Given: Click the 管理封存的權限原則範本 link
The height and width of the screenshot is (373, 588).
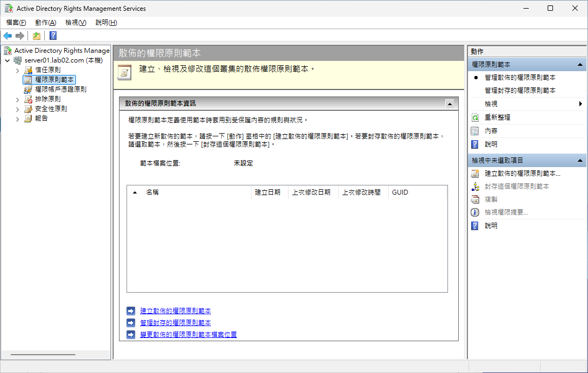Looking at the screenshot, I should [x=176, y=323].
